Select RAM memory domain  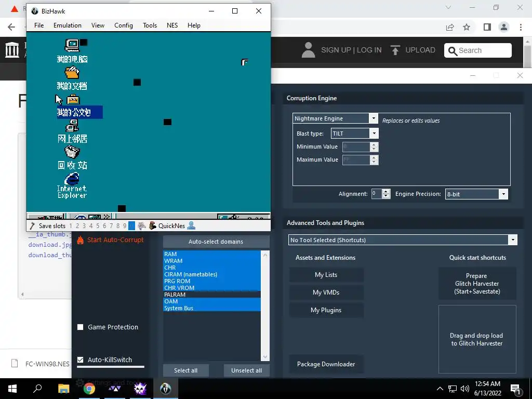pyautogui.click(x=212, y=254)
